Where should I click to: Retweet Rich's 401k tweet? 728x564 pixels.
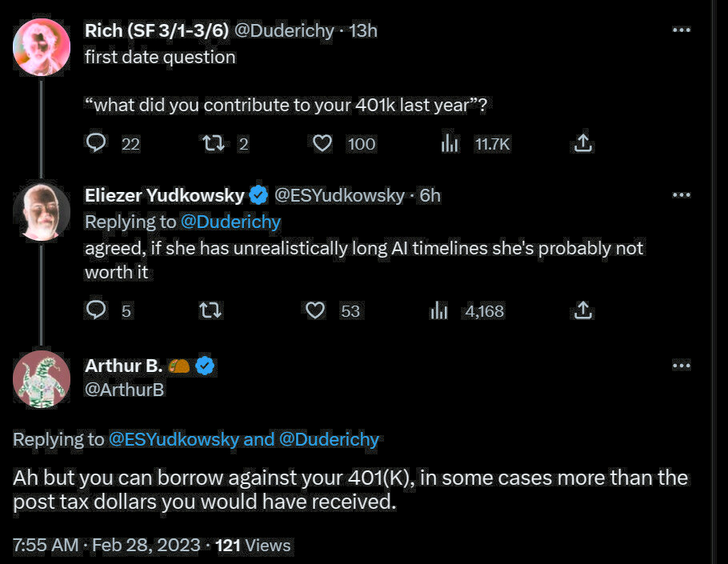coord(211,143)
